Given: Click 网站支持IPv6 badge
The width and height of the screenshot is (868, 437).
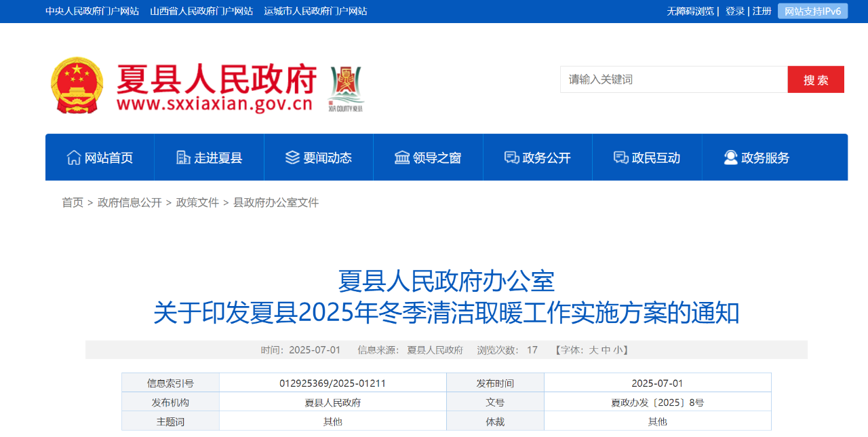Looking at the screenshot, I should 812,11.
